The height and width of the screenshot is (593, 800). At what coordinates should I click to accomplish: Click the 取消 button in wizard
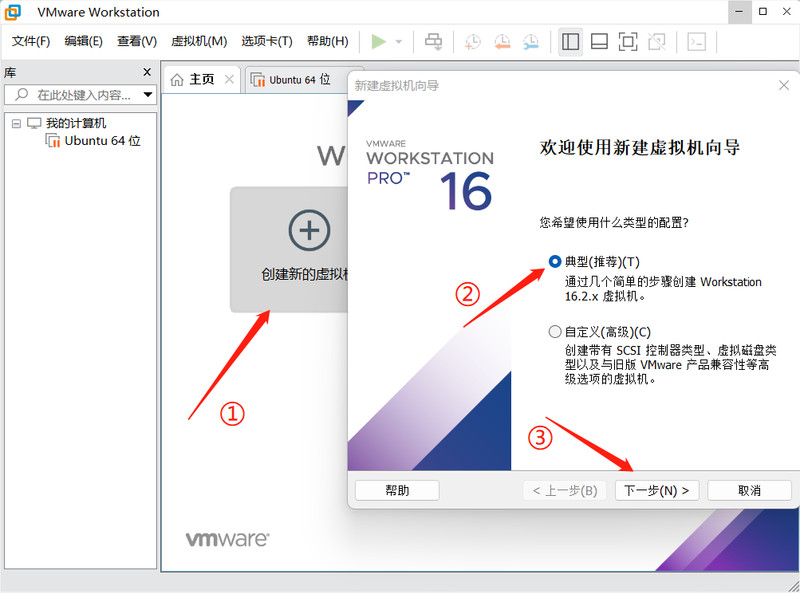pos(749,490)
